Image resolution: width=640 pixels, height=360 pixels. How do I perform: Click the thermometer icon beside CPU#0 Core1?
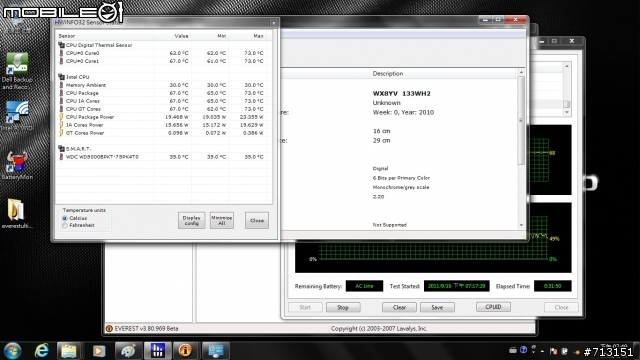point(61,61)
